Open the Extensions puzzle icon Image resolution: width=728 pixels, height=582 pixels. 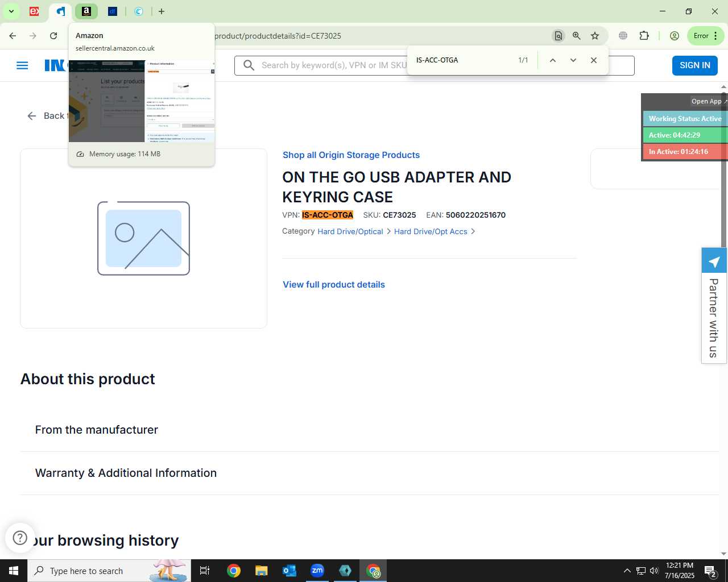pyautogui.click(x=644, y=36)
